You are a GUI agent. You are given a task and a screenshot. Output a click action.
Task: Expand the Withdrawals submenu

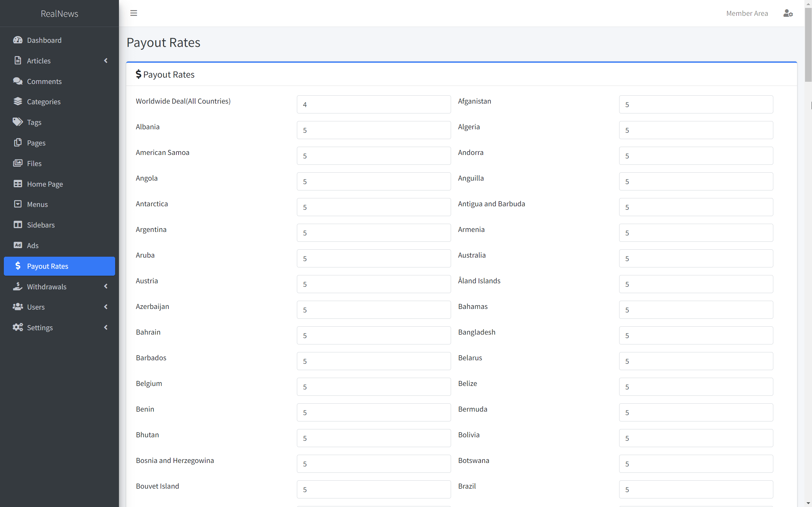106,286
